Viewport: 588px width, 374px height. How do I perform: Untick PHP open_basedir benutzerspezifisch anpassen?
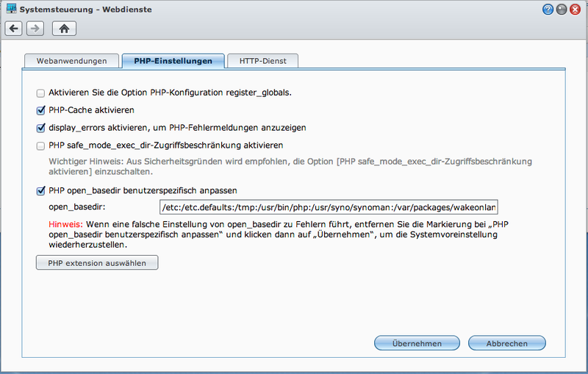40,191
